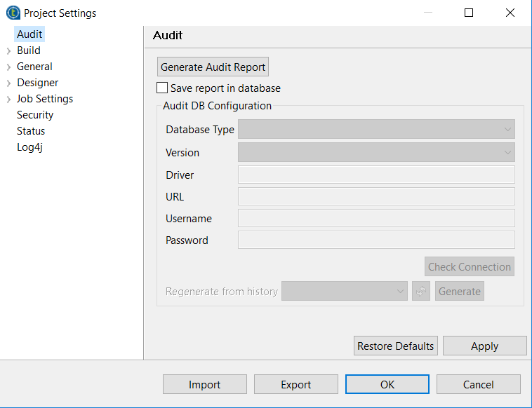Screen dimensions: 532x408
Task: Maximize the Project Settings window
Action: pos(469,13)
